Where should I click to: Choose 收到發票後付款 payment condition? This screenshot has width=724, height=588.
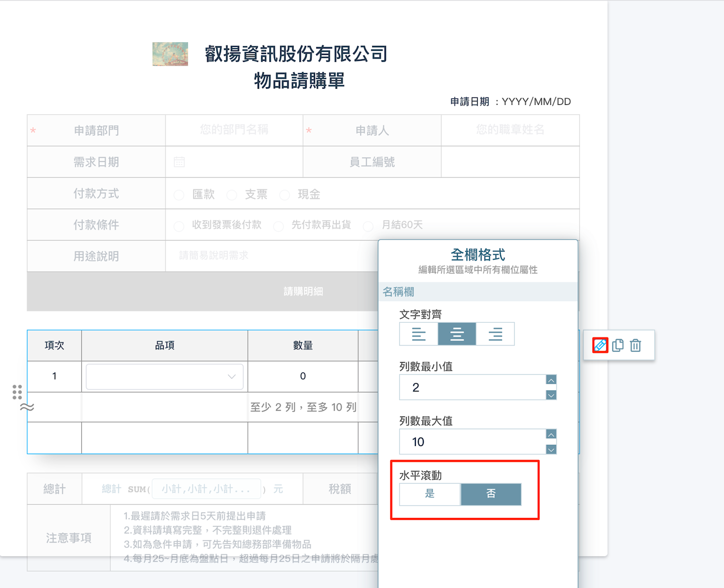[179, 226]
